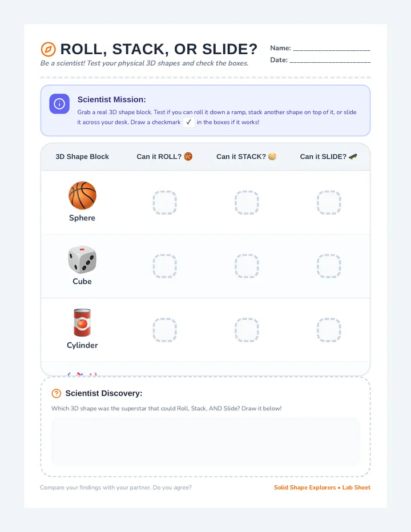Check the Cube STACK box
The image size is (411, 532).
tap(247, 266)
